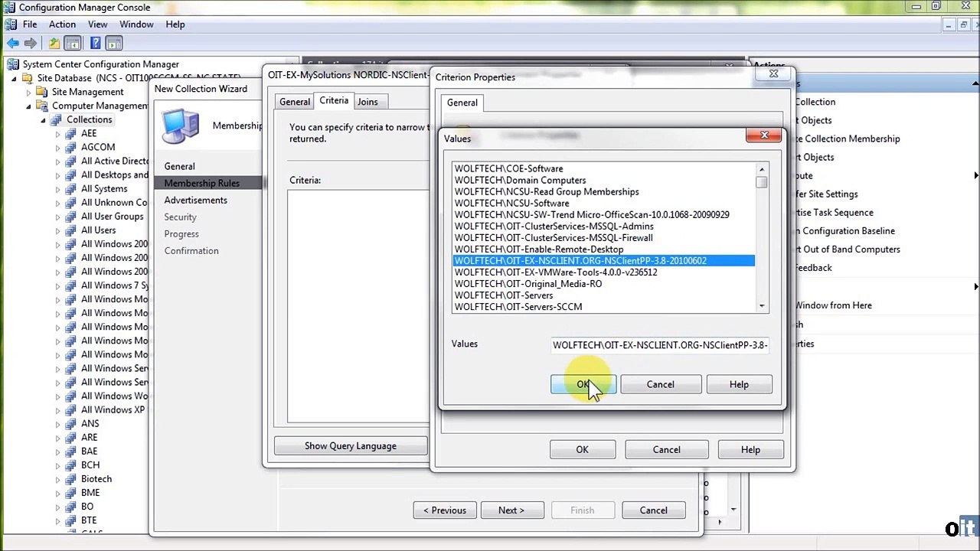Open the Action menu
Viewport: 980px width, 551px height.
coord(62,24)
